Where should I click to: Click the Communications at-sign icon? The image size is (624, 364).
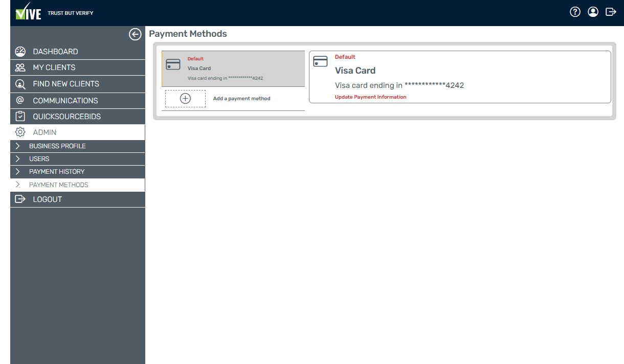coord(20,100)
